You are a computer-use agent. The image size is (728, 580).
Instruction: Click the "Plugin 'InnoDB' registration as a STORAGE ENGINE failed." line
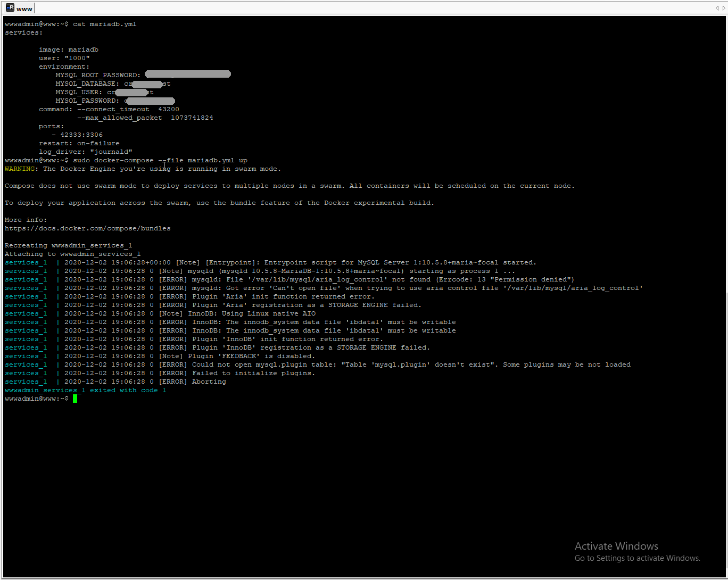pyautogui.click(x=218, y=347)
